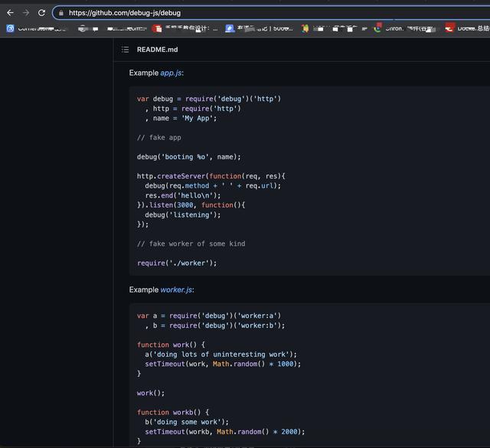
Task: Click "// fake worker of some kind" comment
Action: [x=191, y=244]
